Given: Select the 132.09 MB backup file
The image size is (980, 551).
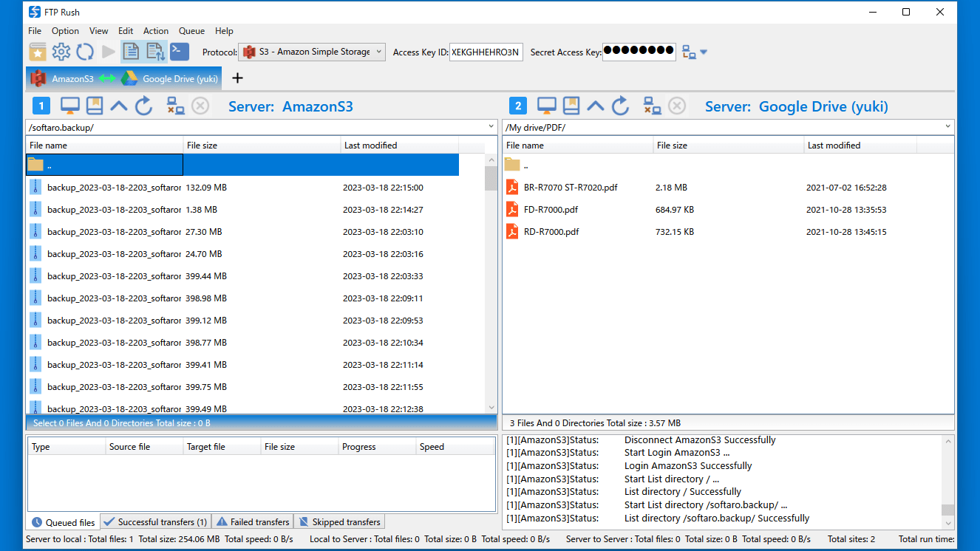Looking at the screenshot, I should [x=242, y=188].
